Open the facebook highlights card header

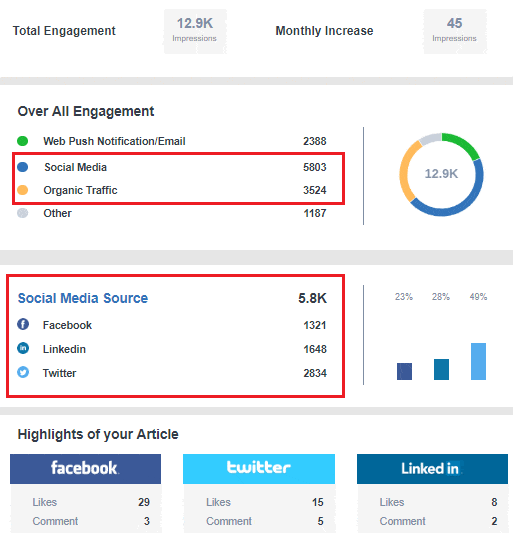point(85,469)
